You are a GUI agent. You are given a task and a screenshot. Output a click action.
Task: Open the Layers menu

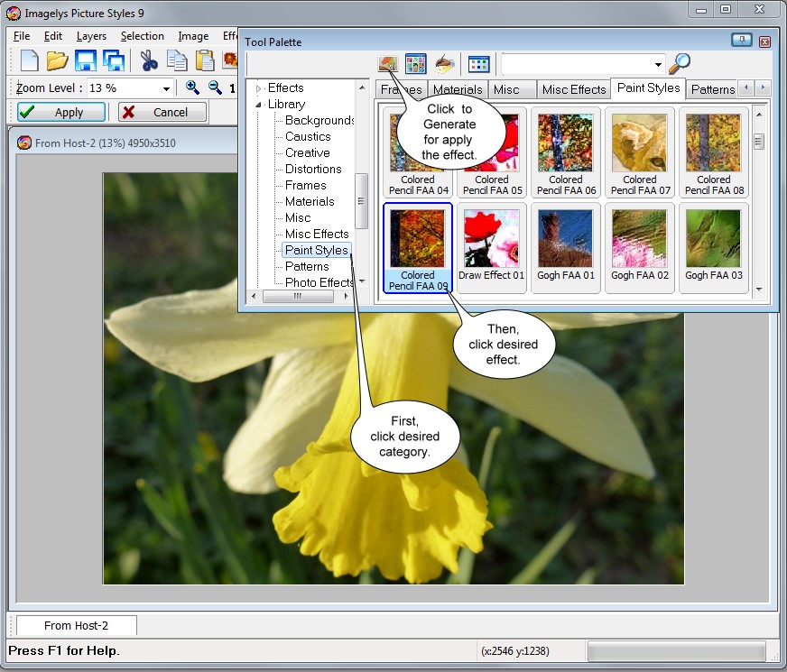coord(91,36)
